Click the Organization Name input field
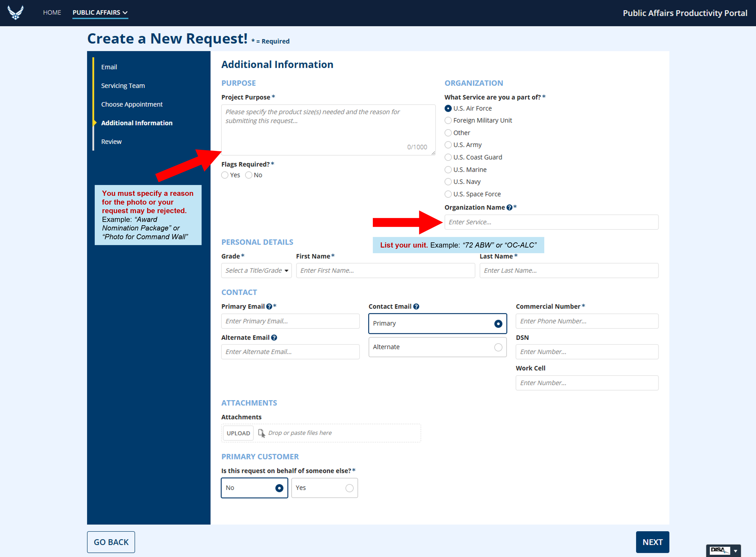The width and height of the screenshot is (756, 557). coord(551,222)
